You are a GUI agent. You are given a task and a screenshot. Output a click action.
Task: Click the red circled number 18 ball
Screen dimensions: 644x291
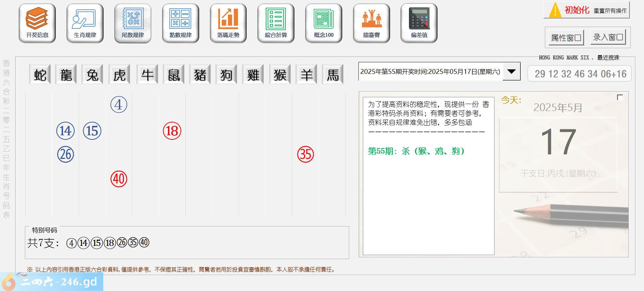click(x=172, y=131)
